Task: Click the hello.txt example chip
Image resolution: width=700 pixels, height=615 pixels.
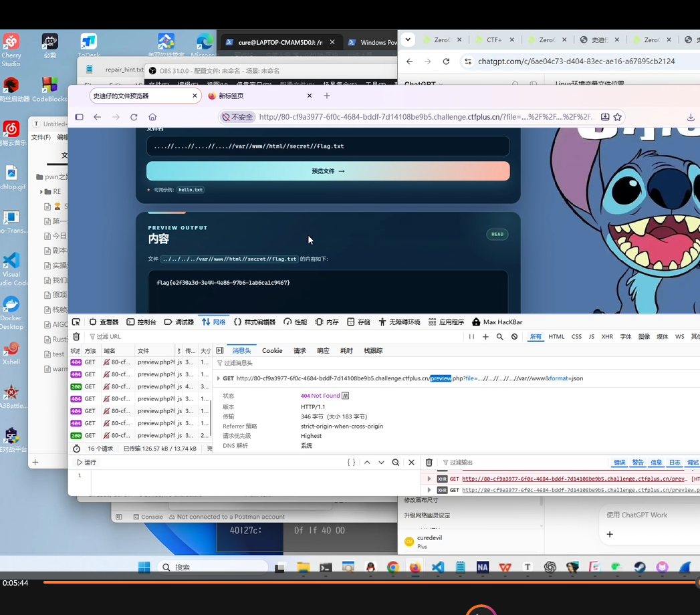Action: pyautogui.click(x=191, y=190)
